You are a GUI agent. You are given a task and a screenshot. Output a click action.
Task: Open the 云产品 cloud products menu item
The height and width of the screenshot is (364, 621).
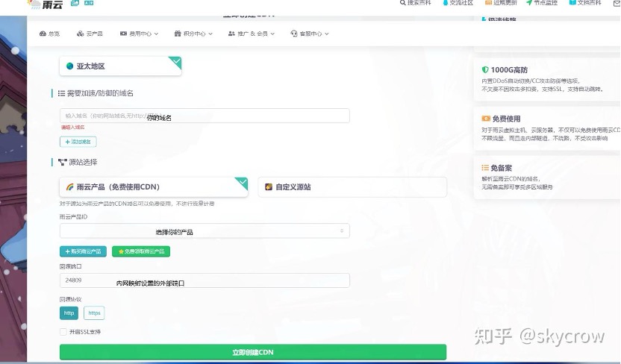tap(90, 34)
